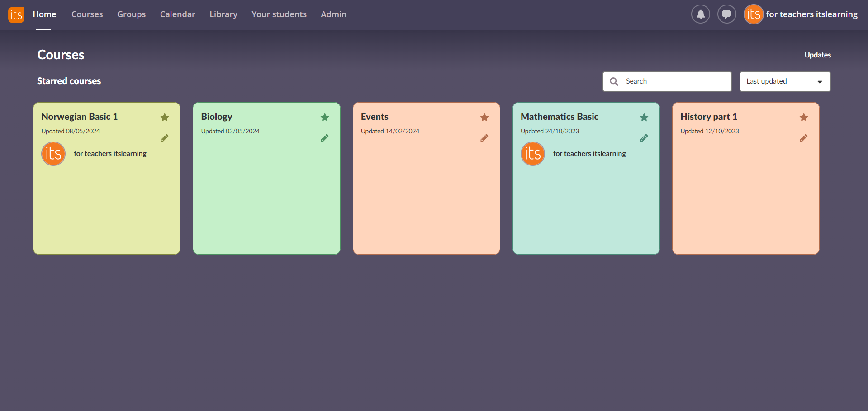Edit the History part 1 card

tap(803, 138)
